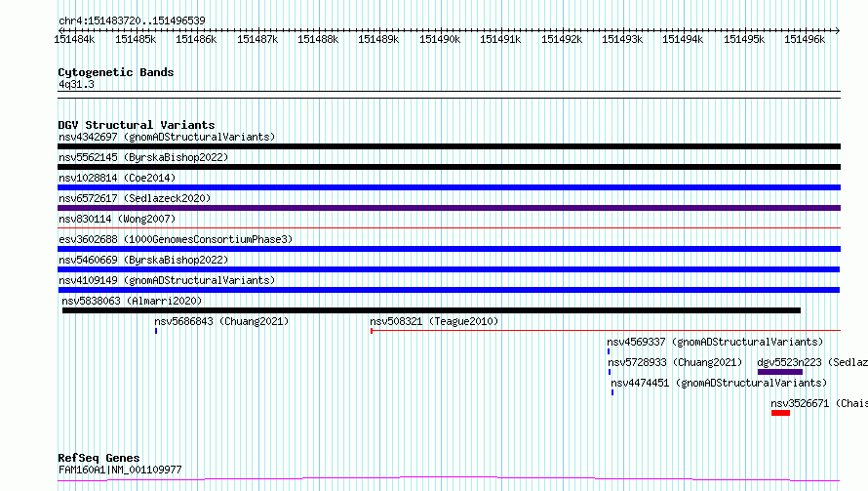Click the blue esv3602688 variant bar

click(x=449, y=249)
